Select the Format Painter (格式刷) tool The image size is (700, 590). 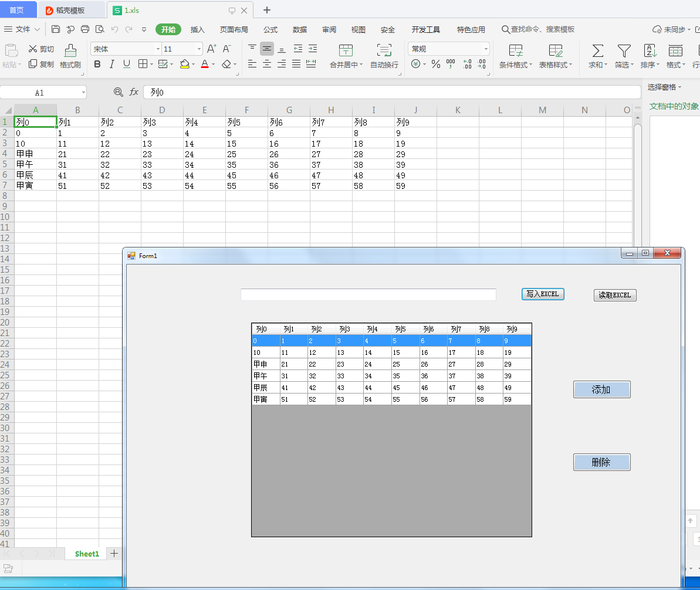70,56
